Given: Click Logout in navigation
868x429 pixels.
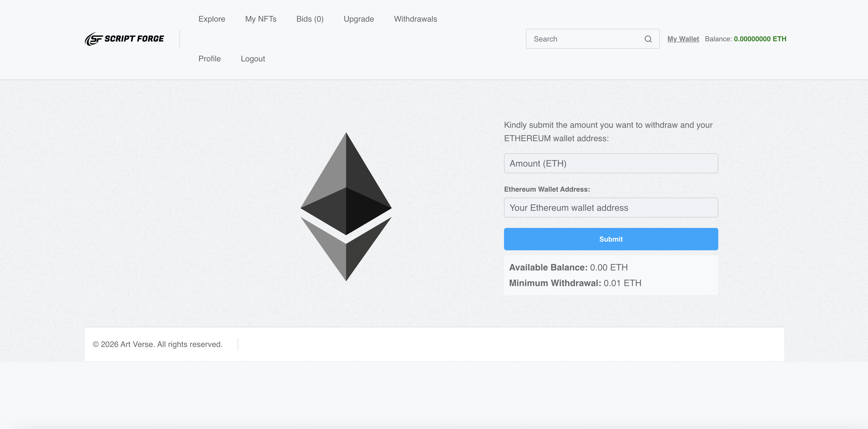Looking at the screenshot, I should coord(253,59).
